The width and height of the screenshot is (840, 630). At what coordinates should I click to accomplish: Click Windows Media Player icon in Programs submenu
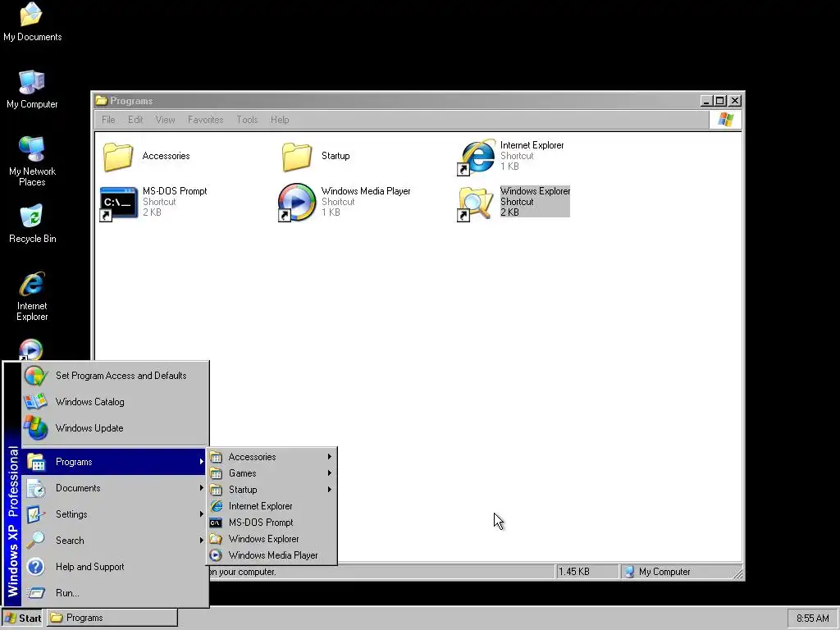point(216,555)
